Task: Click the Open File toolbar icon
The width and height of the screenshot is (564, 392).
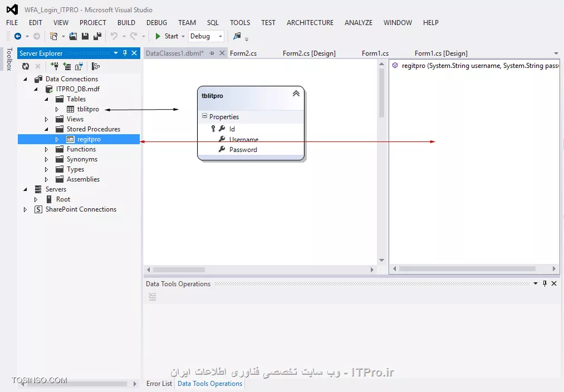Action: [x=73, y=36]
